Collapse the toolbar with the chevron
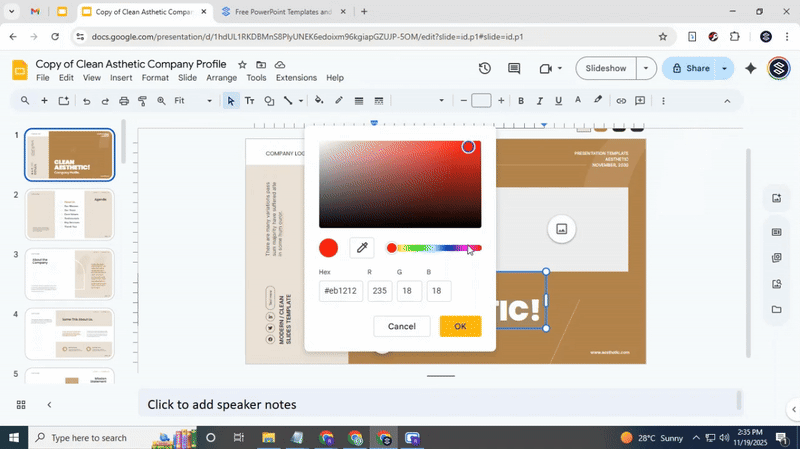Screen dimensions: 800x449 (x=727, y=101)
